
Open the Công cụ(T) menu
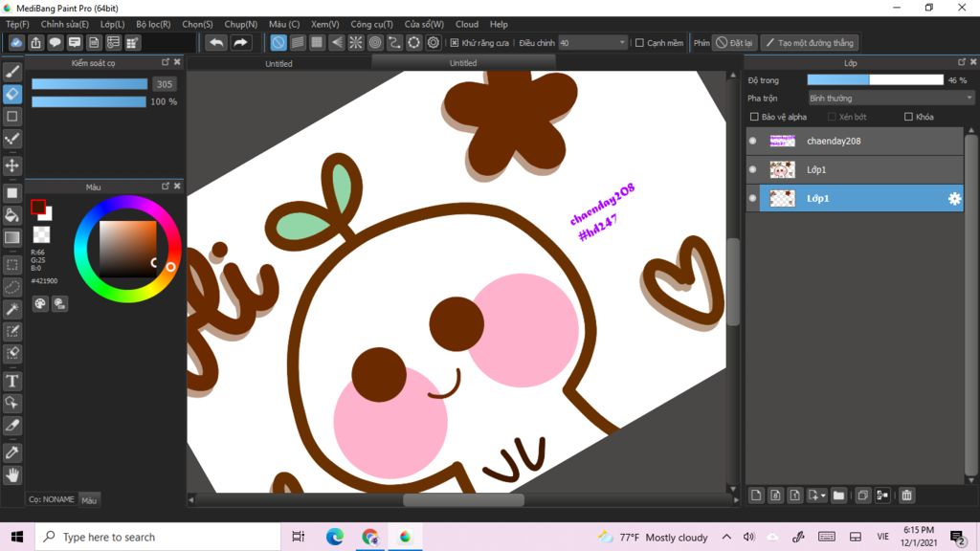(371, 24)
